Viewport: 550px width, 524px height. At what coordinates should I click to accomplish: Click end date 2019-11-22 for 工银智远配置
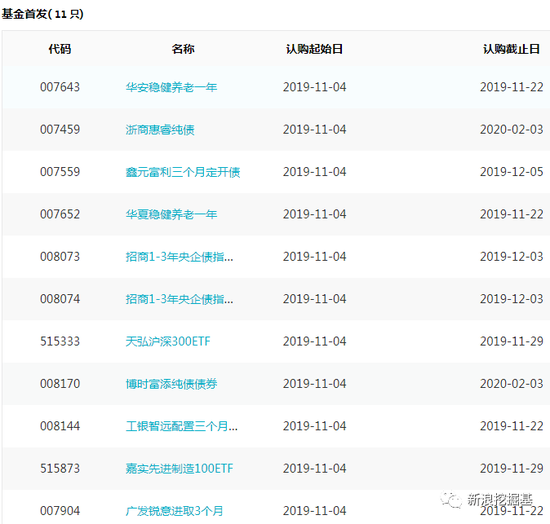pos(511,426)
